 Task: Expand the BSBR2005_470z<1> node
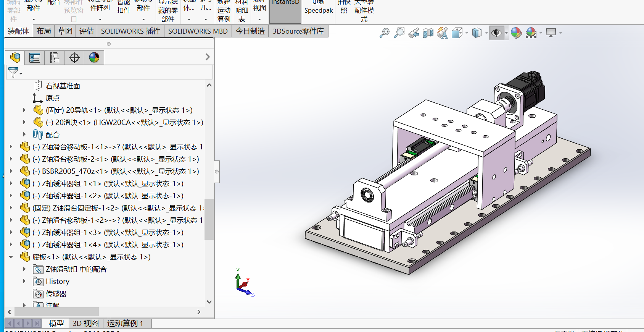[x=11, y=171]
